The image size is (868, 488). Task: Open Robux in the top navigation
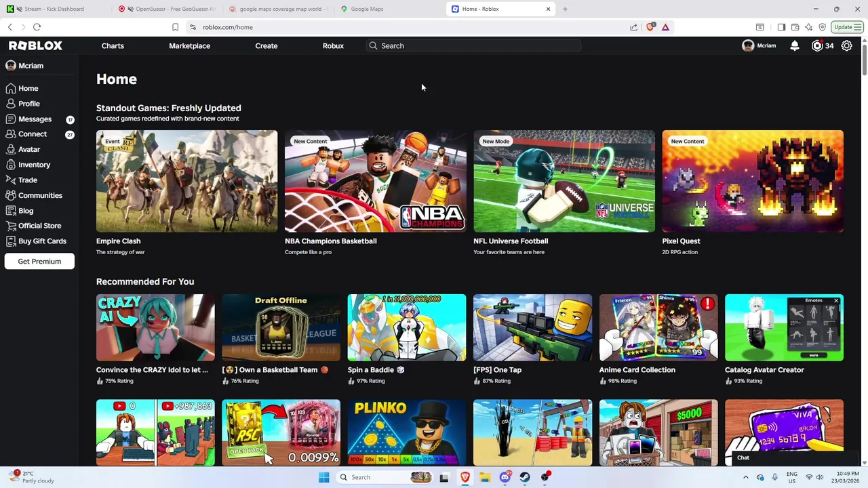333,45
